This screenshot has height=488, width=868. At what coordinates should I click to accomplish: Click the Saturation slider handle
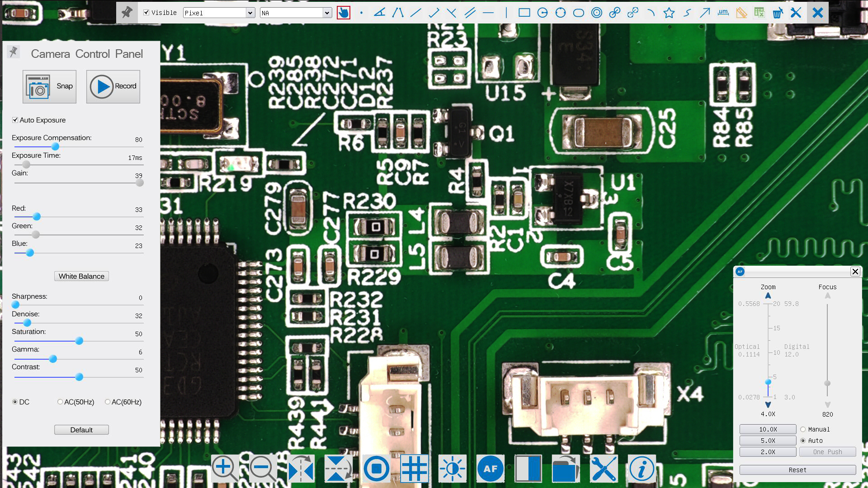[79, 341]
